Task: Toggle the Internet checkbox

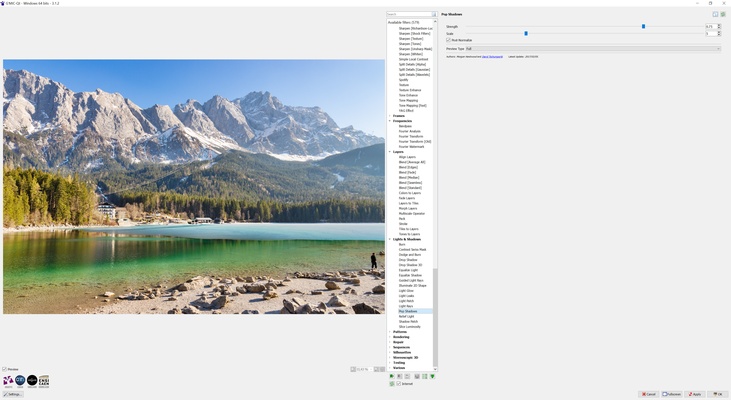Action: [399, 384]
